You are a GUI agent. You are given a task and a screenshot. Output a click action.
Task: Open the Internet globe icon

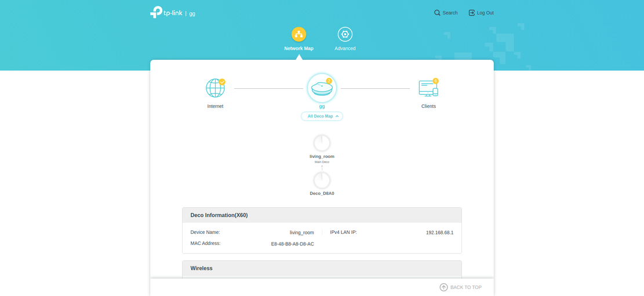coord(215,88)
